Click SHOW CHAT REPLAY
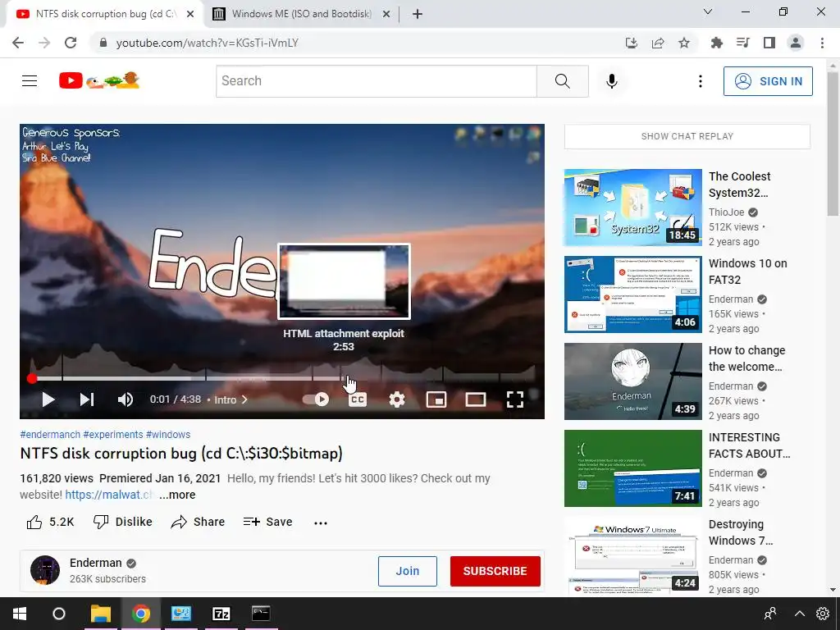Viewport: 840px width, 630px height. coord(687,136)
